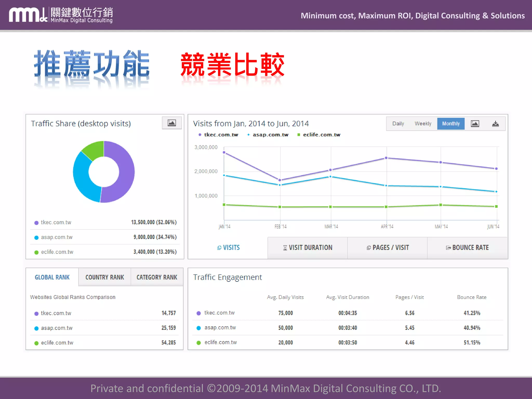532x399 pixels.
Task: Download the Visits chart data
Action: point(495,124)
